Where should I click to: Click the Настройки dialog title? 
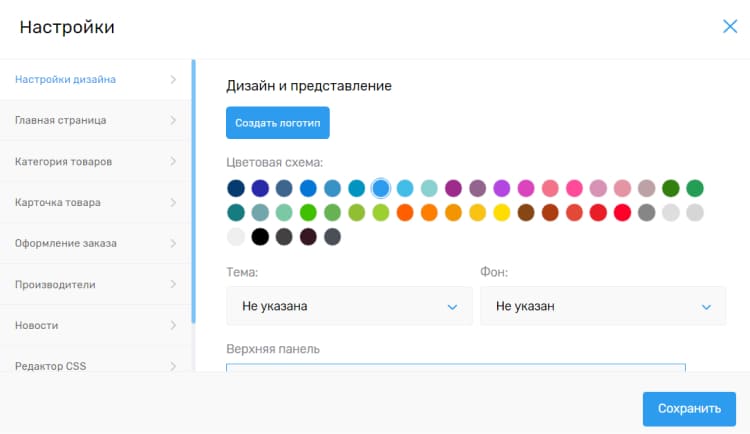pyautogui.click(x=67, y=27)
